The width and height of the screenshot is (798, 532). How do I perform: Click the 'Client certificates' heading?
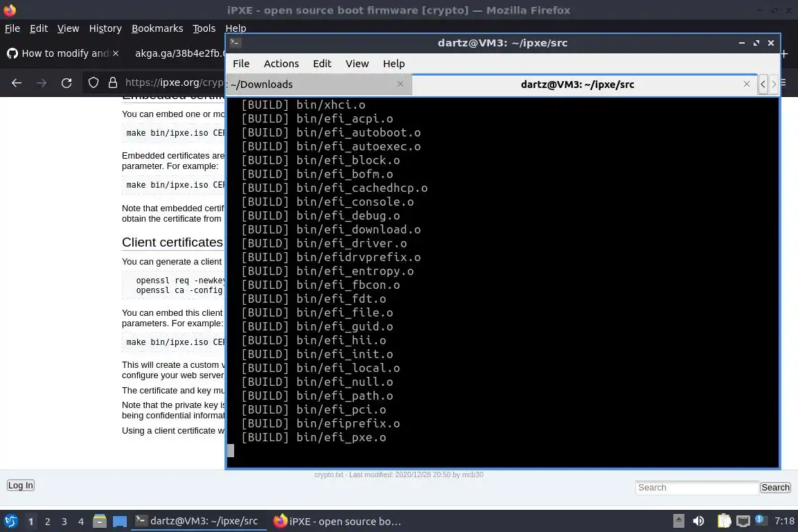pyautogui.click(x=172, y=242)
